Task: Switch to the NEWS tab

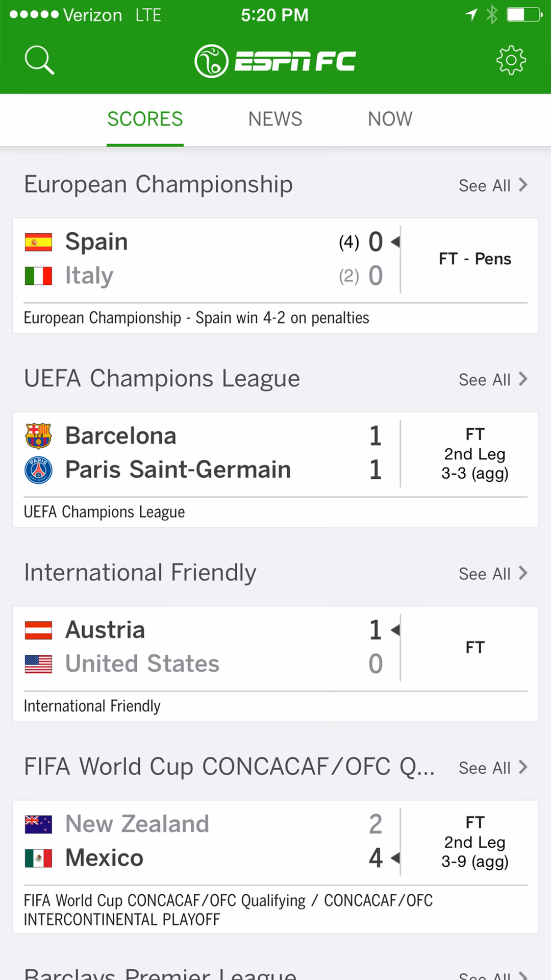Action: [x=275, y=119]
